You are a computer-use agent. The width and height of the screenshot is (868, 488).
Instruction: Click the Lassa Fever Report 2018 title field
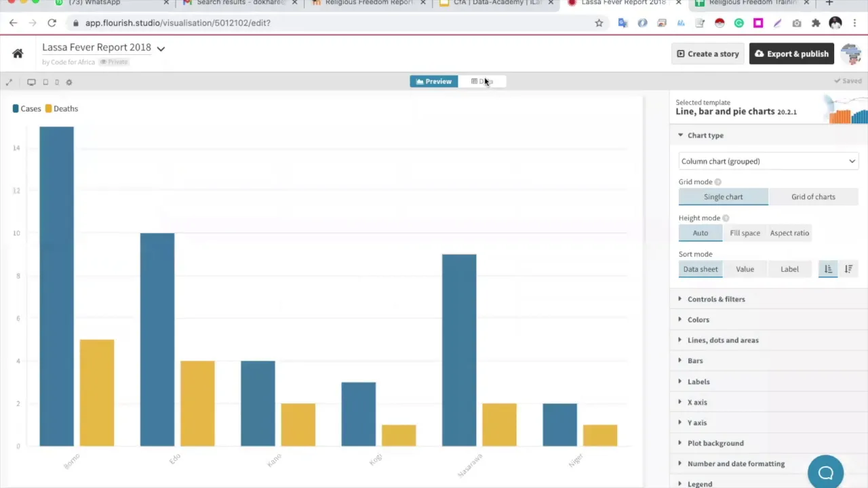[x=96, y=47]
